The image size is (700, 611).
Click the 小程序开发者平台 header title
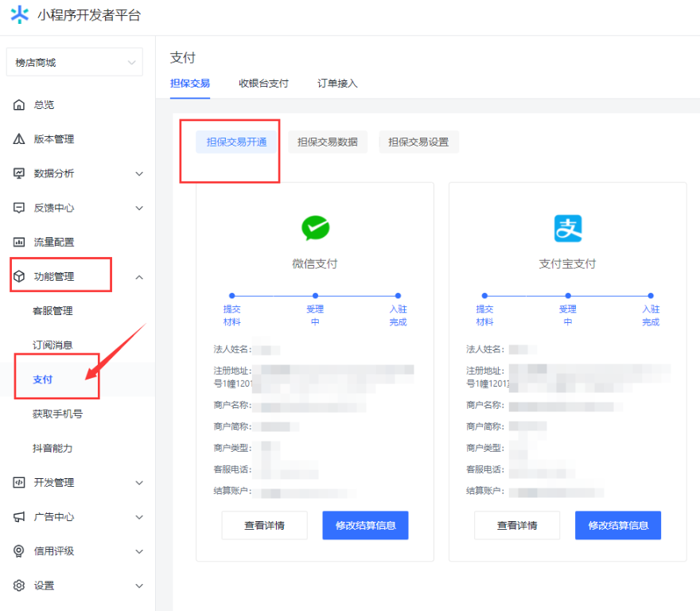point(89,15)
